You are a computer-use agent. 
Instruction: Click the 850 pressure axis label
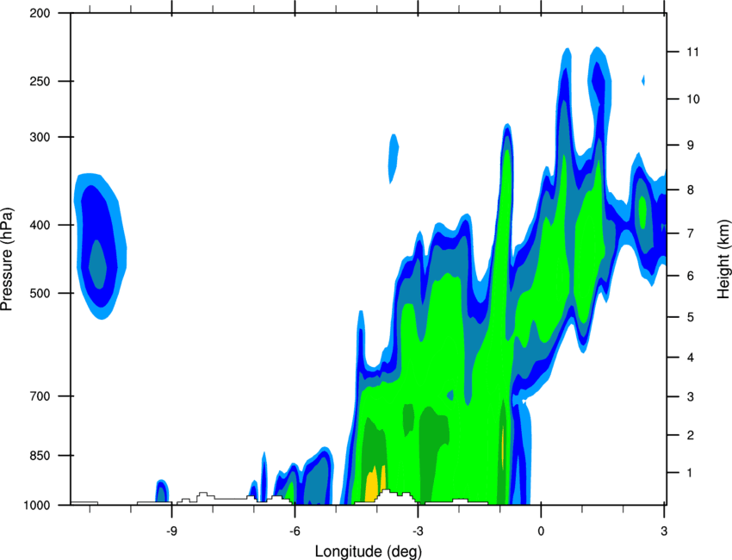(40, 456)
